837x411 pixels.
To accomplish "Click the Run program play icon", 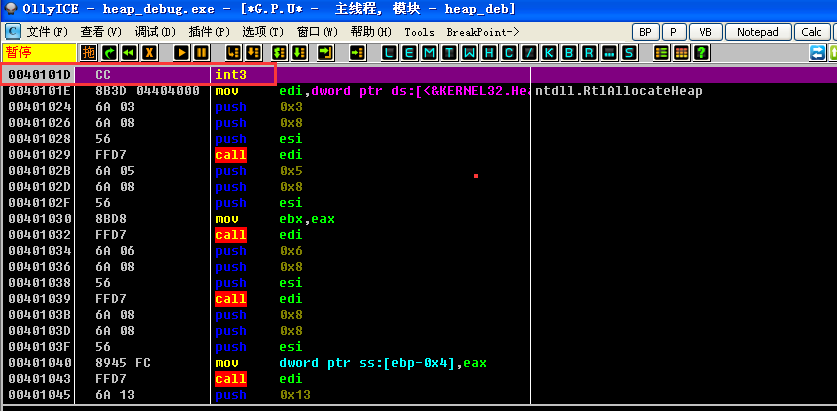I will point(180,52).
